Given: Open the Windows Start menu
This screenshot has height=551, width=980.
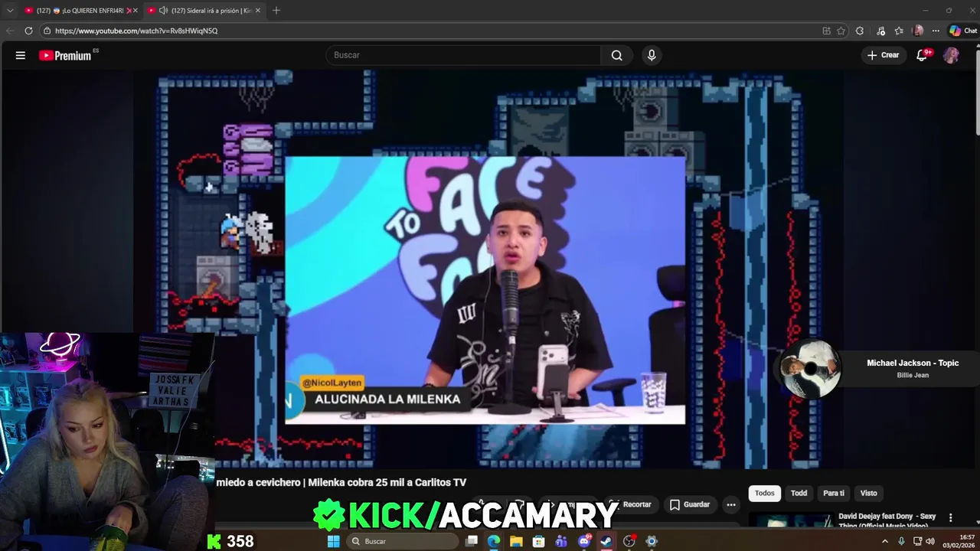Looking at the screenshot, I should [333, 541].
